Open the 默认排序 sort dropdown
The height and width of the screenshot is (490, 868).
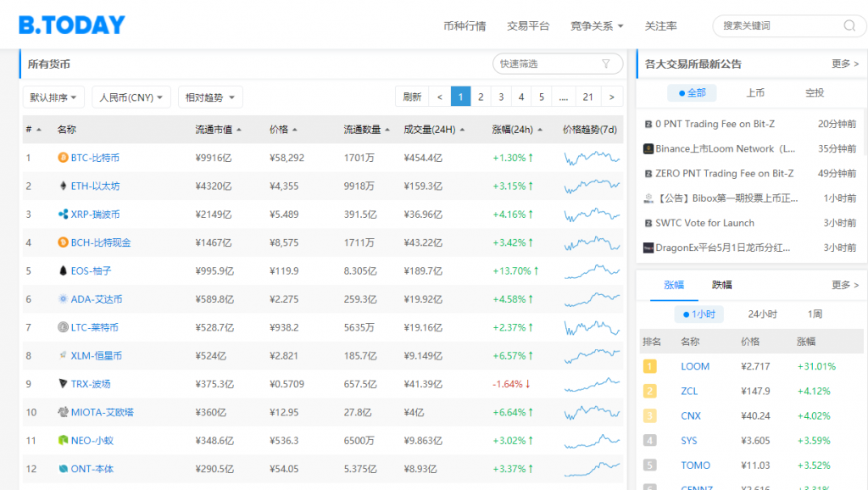click(53, 97)
